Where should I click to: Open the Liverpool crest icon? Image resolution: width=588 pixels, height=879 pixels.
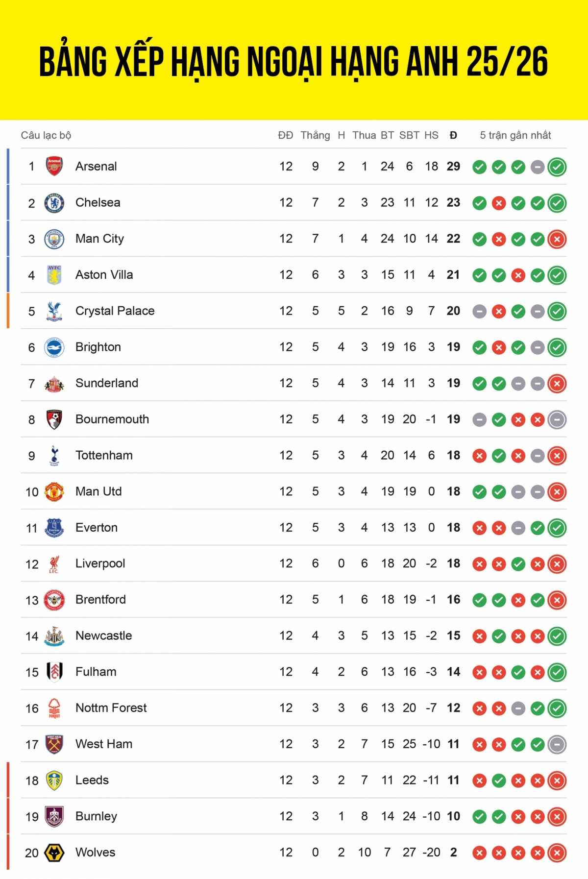point(54,564)
